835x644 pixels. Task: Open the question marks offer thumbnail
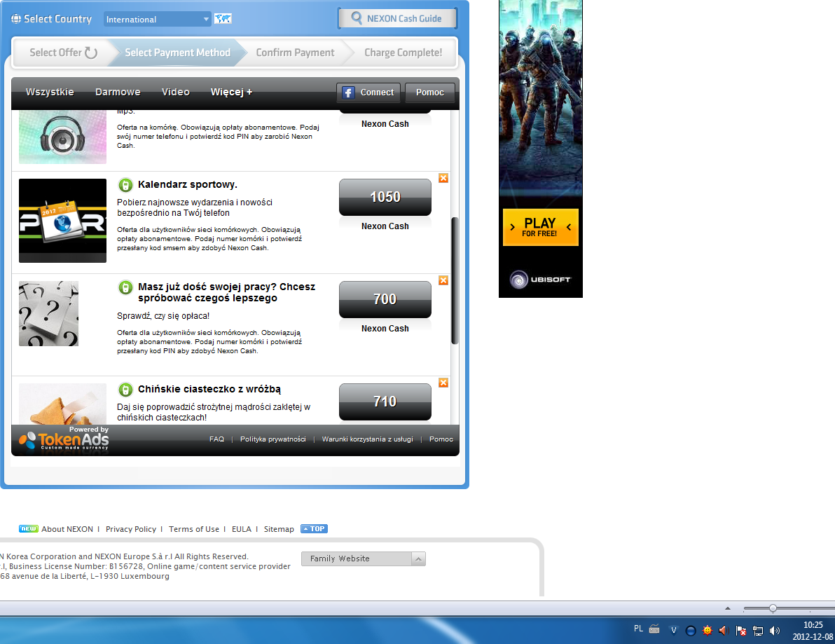tap(48, 313)
